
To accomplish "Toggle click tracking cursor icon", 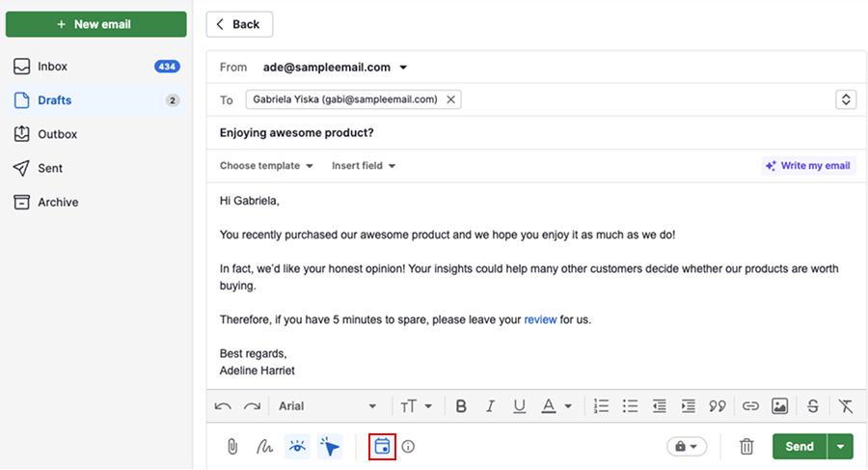I will (330, 447).
